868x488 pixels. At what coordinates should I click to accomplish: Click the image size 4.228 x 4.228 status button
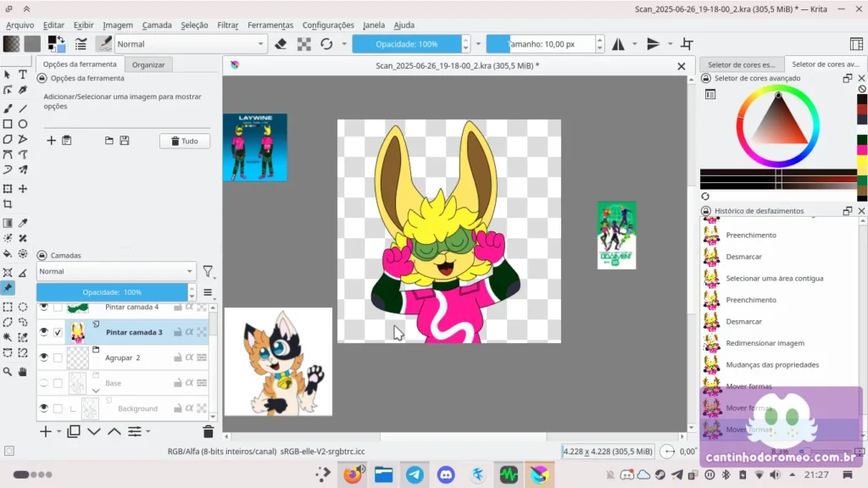[607, 452]
